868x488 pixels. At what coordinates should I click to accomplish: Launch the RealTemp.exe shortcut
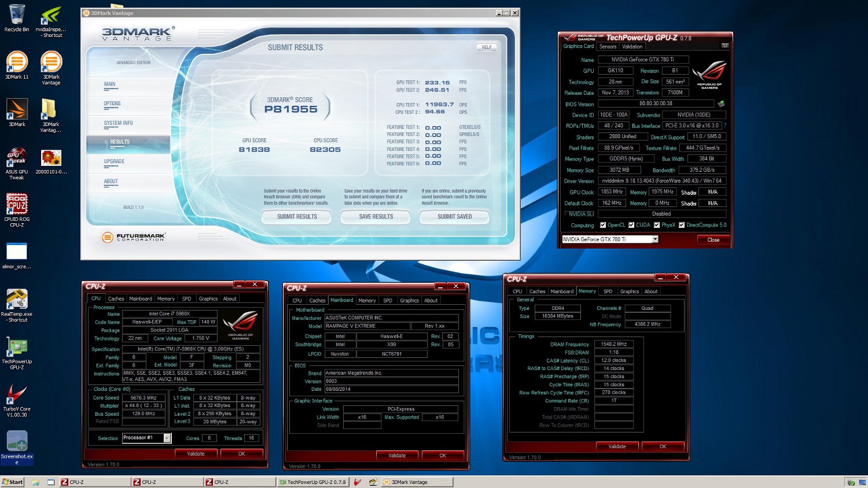pyautogui.click(x=17, y=305)
